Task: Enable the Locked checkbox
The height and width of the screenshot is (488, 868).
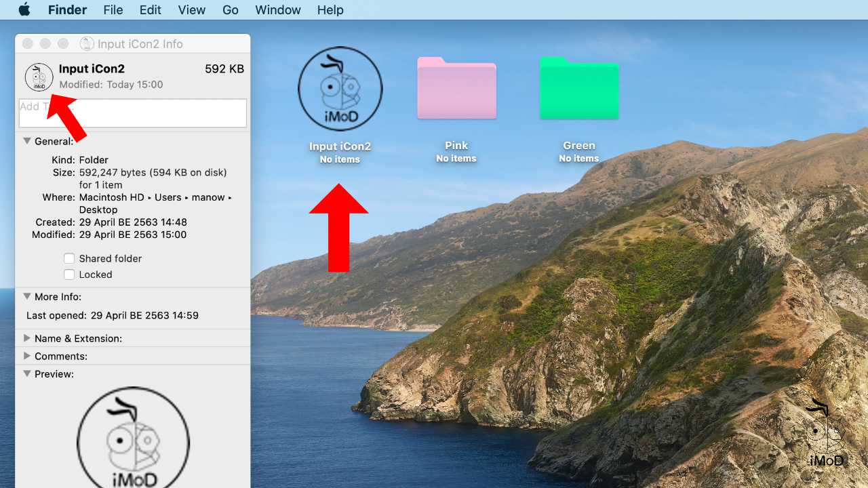Action: 69,274
